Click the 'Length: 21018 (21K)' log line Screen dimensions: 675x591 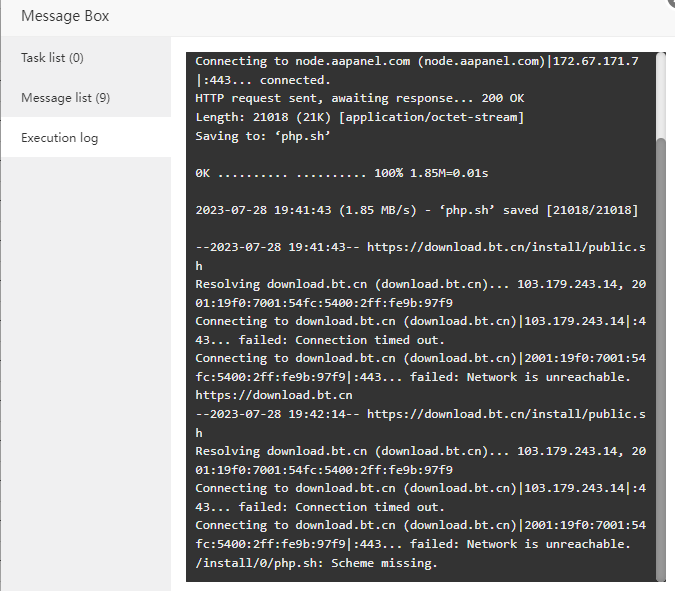pyautogui.click(x=359, y=118)
